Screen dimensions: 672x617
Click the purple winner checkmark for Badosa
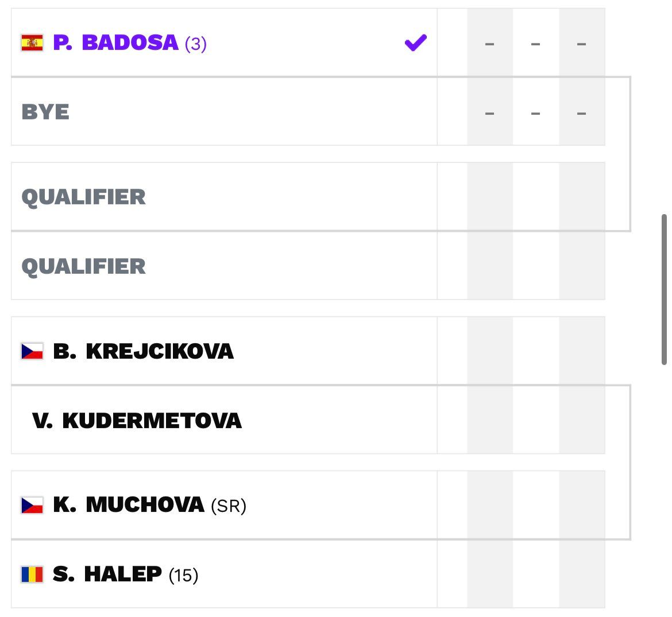point(416,42)
